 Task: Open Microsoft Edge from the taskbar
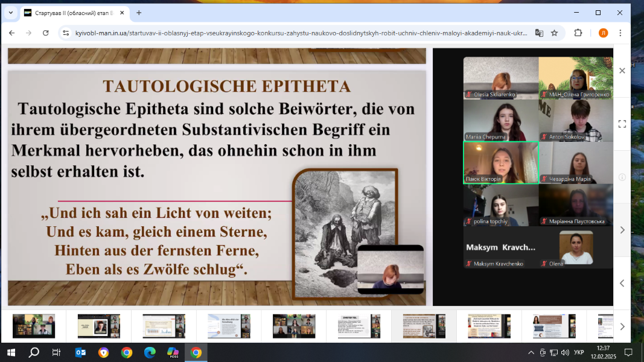pyautogui.click(x=150, y=352)
